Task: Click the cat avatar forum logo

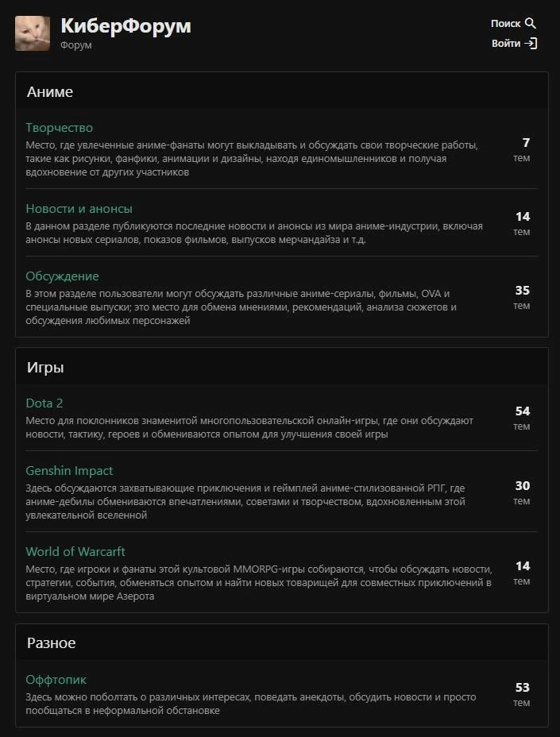Action: tap(33, 33)
